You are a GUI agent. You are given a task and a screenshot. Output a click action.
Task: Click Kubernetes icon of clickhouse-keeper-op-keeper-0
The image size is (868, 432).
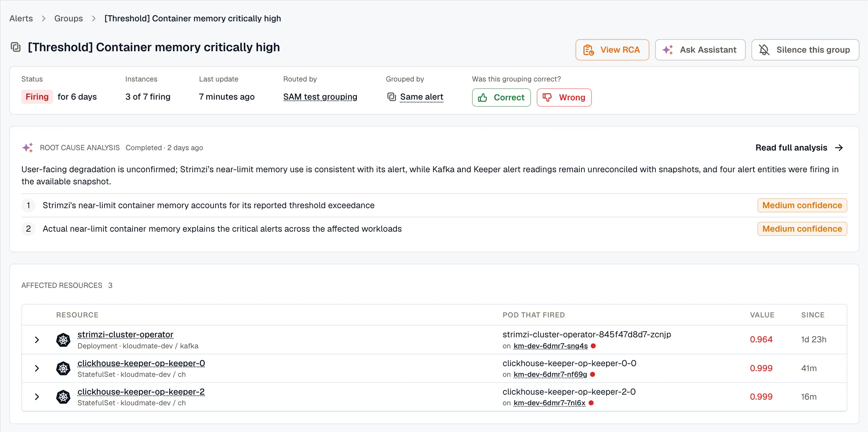pos(63,368)
